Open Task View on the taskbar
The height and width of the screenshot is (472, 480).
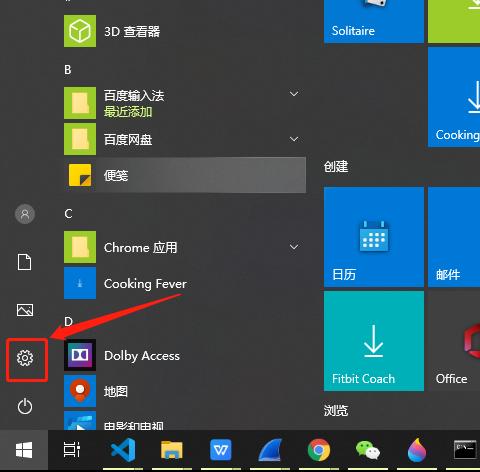(72, 450)
